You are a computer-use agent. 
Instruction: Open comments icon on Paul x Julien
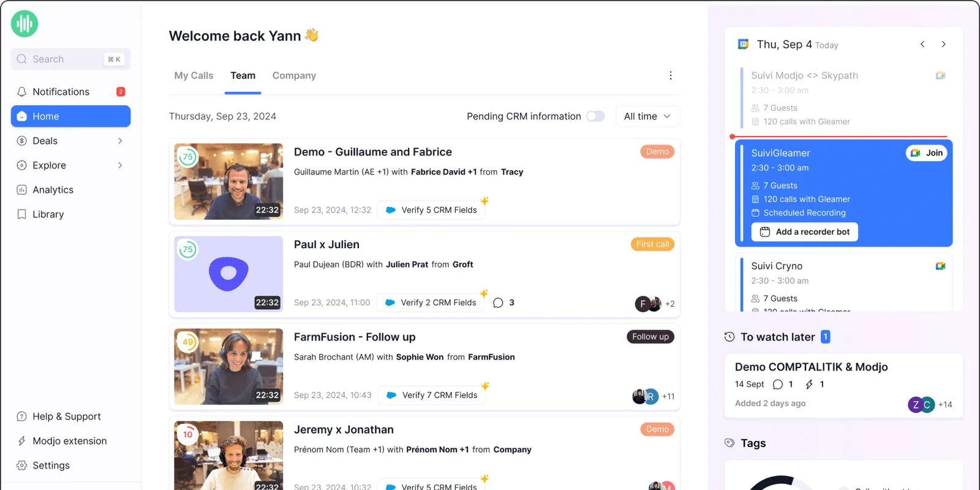pos(498,303)
